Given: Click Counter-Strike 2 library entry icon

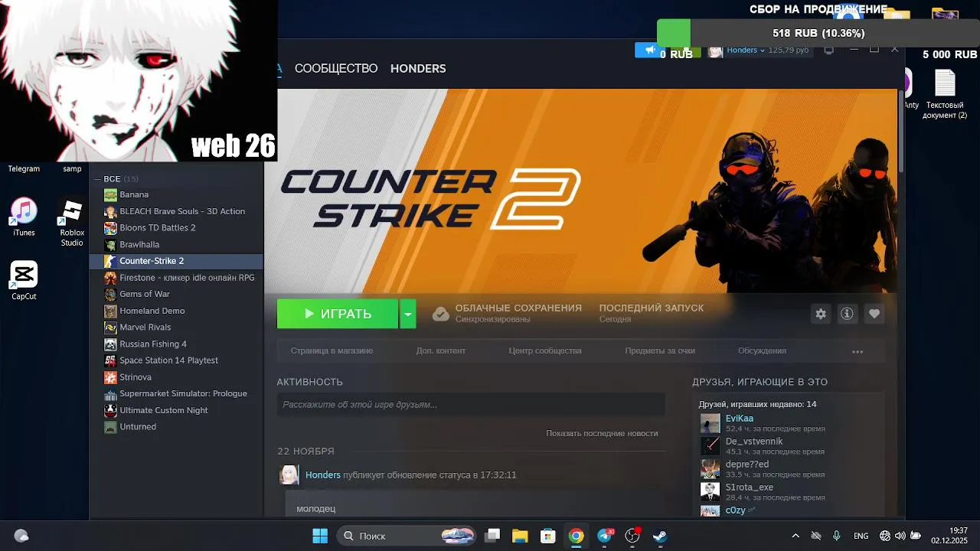Looking at the screenshot, I should pos(111,261).
